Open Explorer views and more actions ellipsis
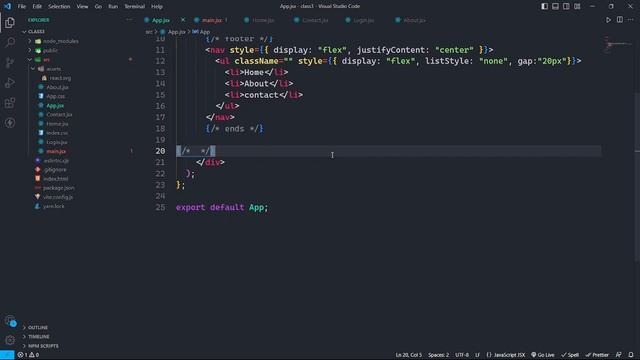 click(x=129, y=20)
